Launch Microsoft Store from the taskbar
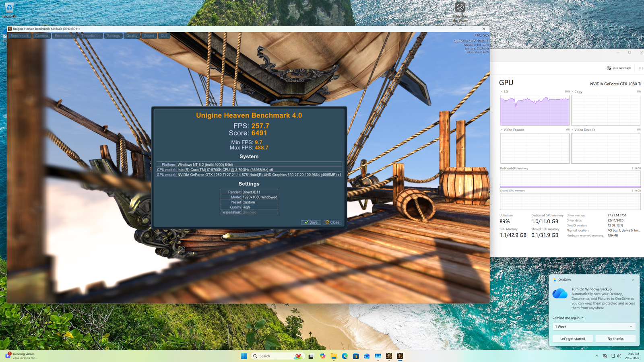This screenshot has width=644, height=362. click(x=356, y=356)
